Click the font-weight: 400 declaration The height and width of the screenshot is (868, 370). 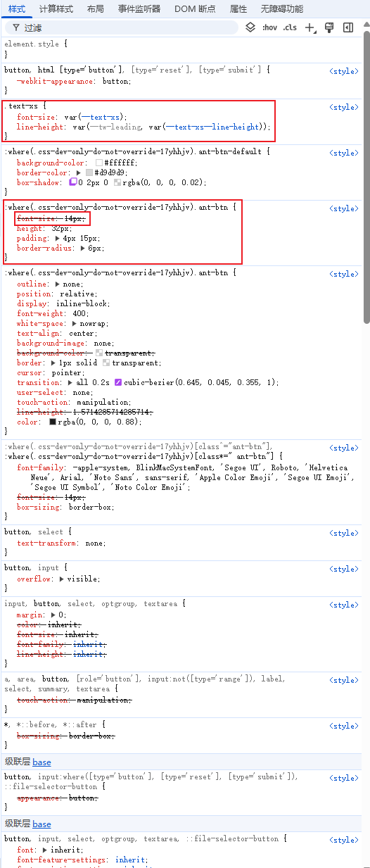pyautogui.click(x=53, y=313)
